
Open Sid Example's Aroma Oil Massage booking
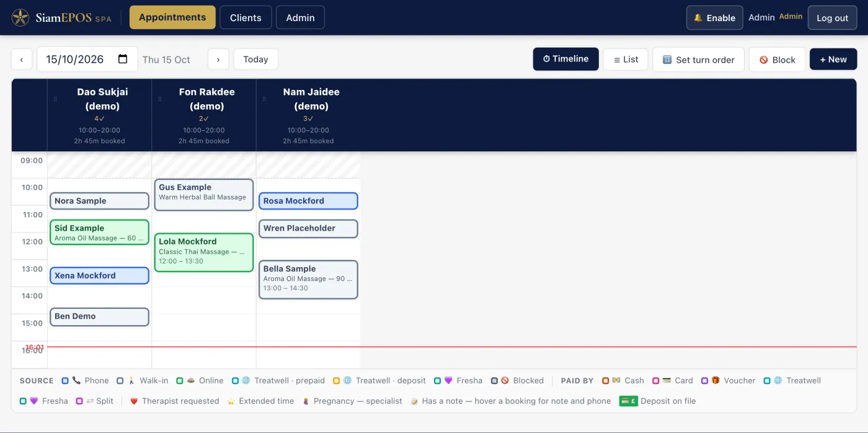pos(99,233)
